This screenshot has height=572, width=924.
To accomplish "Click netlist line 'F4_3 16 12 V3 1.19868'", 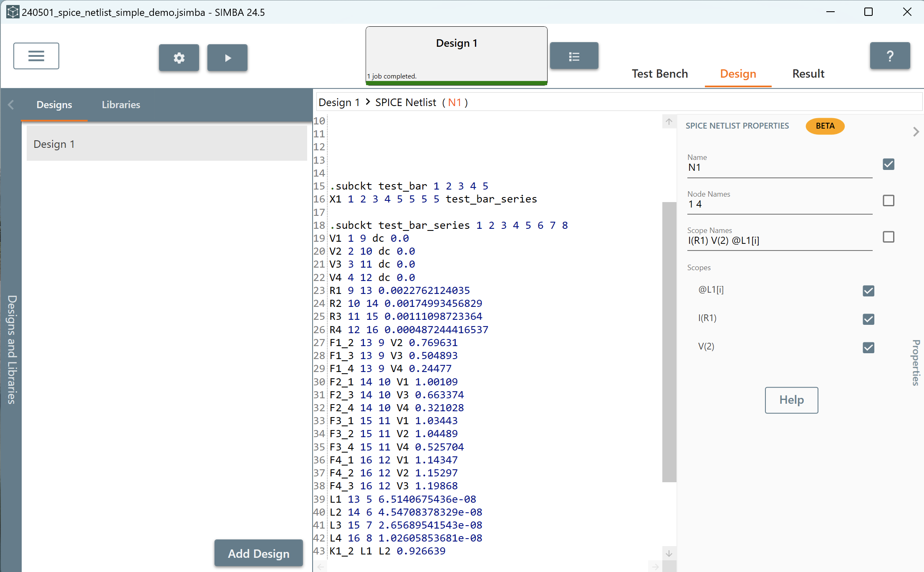I will pyautogui.click(x=394, y=486).
